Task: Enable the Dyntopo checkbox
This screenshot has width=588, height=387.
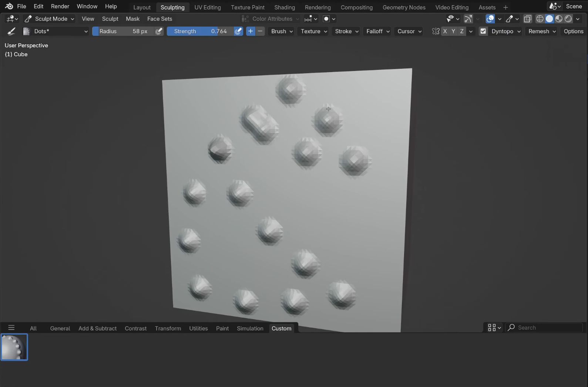Action: [483, 31]
